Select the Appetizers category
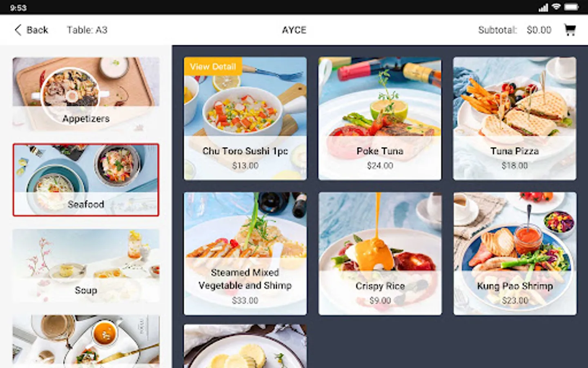Viewport: 588px width, 368px height. [86, 94]
